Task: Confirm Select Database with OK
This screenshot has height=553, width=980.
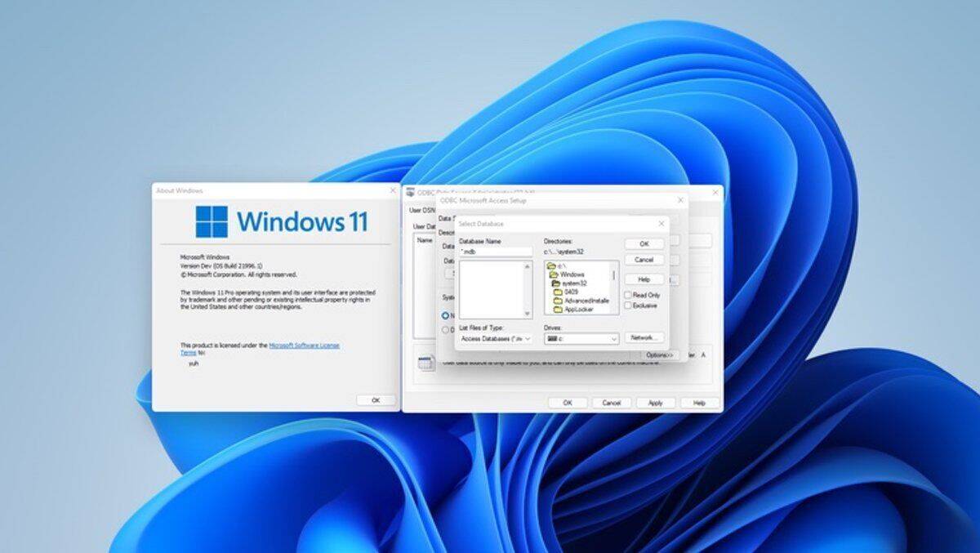Action: [644, 243]
